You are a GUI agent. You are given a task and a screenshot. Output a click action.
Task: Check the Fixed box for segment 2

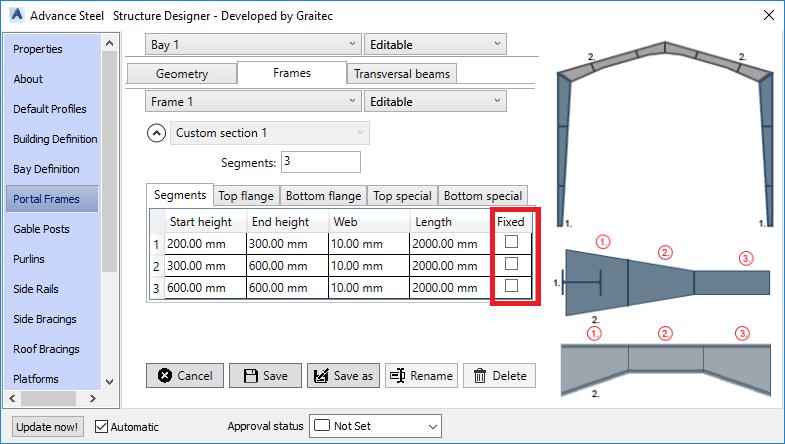[511, 264]
